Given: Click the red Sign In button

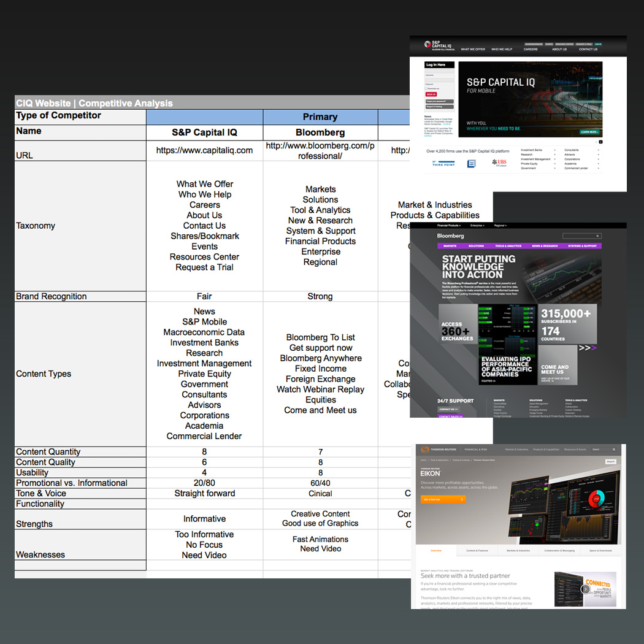Looking at the screenshot, I should point(431,94).
